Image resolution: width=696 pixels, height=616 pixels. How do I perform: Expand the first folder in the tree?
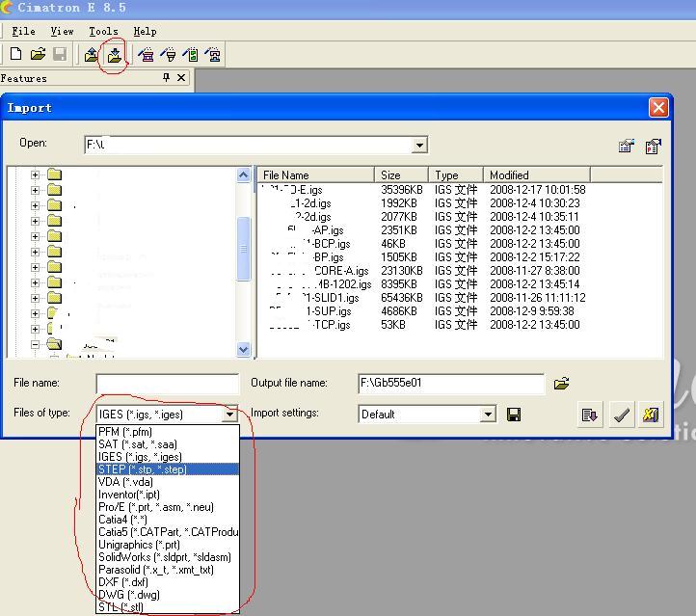pos(35,174)
